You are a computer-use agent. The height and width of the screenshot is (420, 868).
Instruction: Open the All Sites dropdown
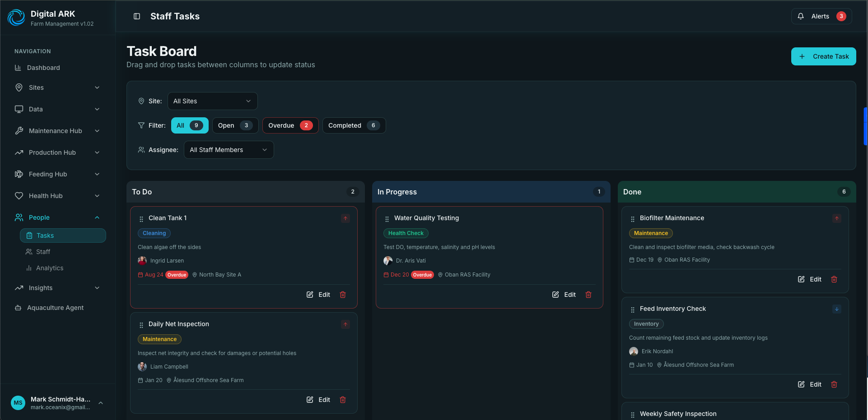pos(213,101)
